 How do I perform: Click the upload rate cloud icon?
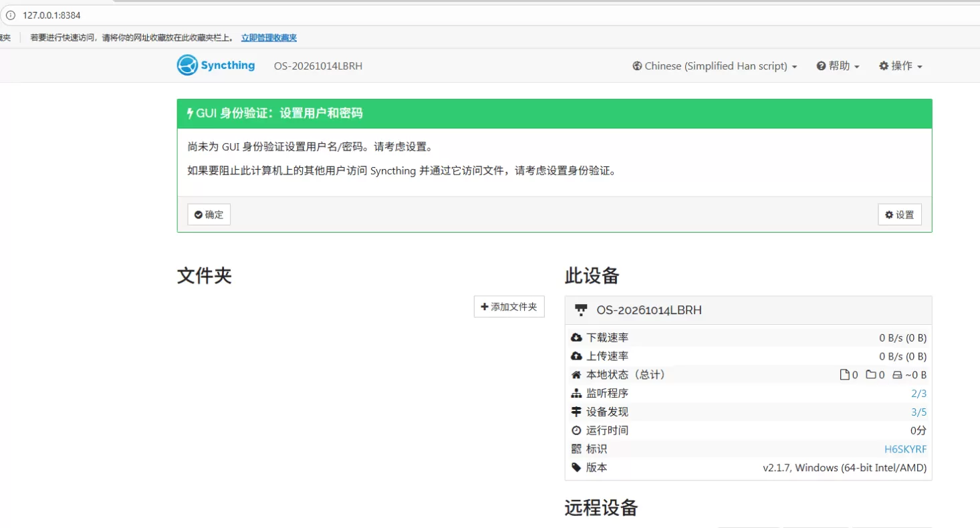pyautogui.click(x=576, y=356)
